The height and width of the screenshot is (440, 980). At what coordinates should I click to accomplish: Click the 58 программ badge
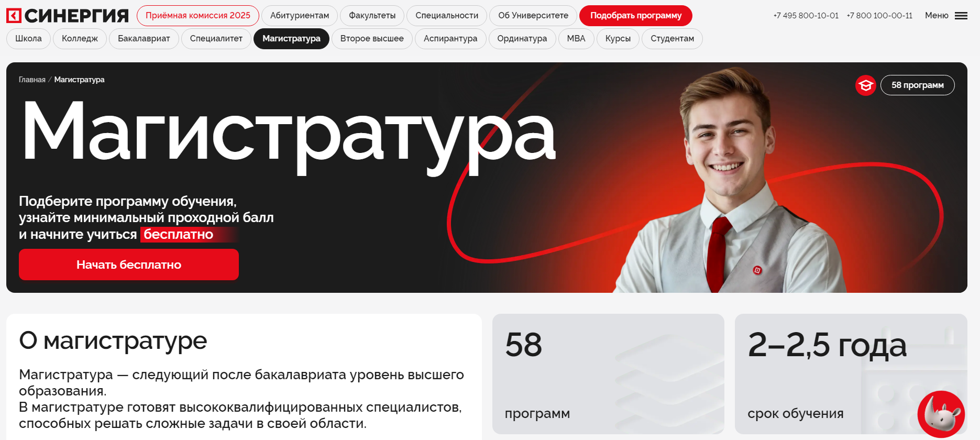[918, 85]
